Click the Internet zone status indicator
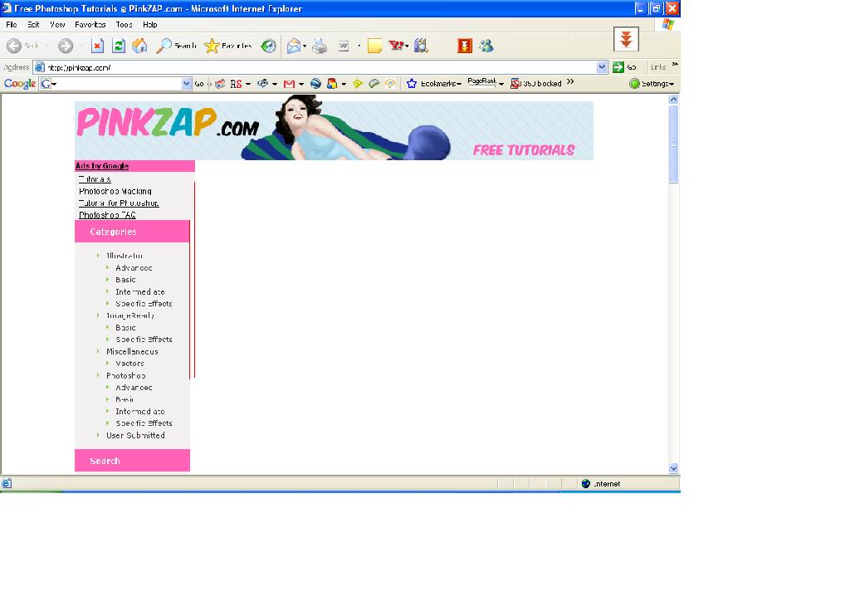The image size is (850, 616). coord(602,484)
